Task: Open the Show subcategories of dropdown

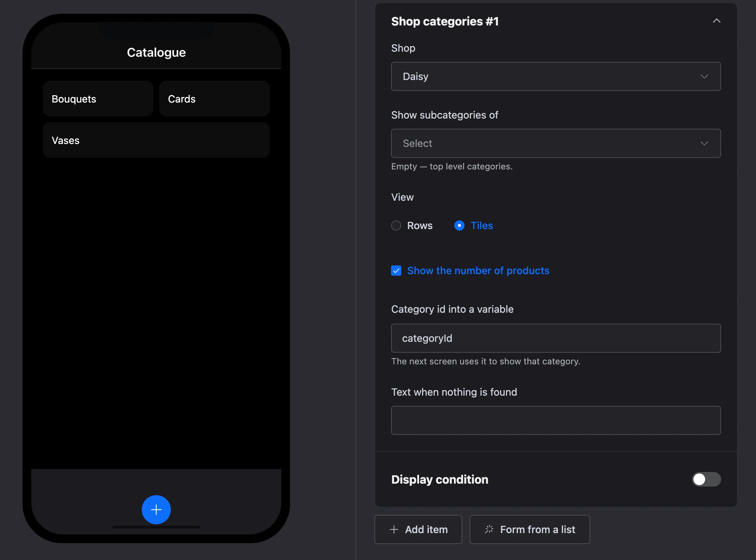Action: 556,143
